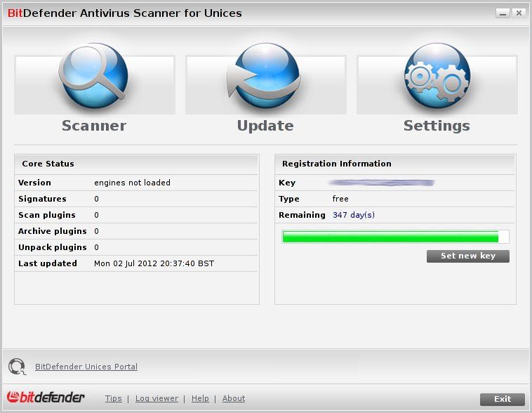Screen dimensions: 532x413
Task: Click the Scanner label
Action: click(x=94, y=126)
